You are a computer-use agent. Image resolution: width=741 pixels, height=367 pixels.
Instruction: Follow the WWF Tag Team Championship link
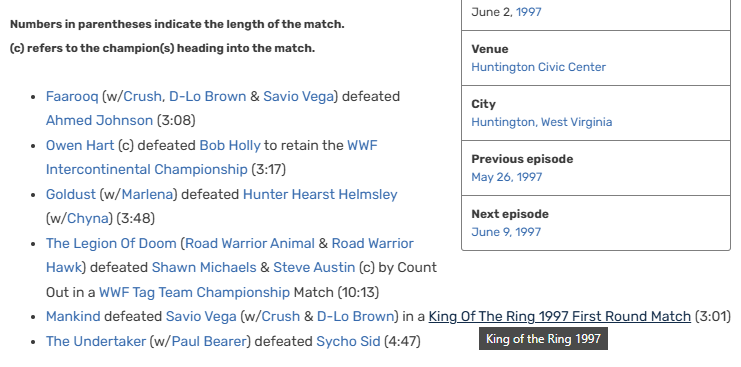[x=194, y=292]
